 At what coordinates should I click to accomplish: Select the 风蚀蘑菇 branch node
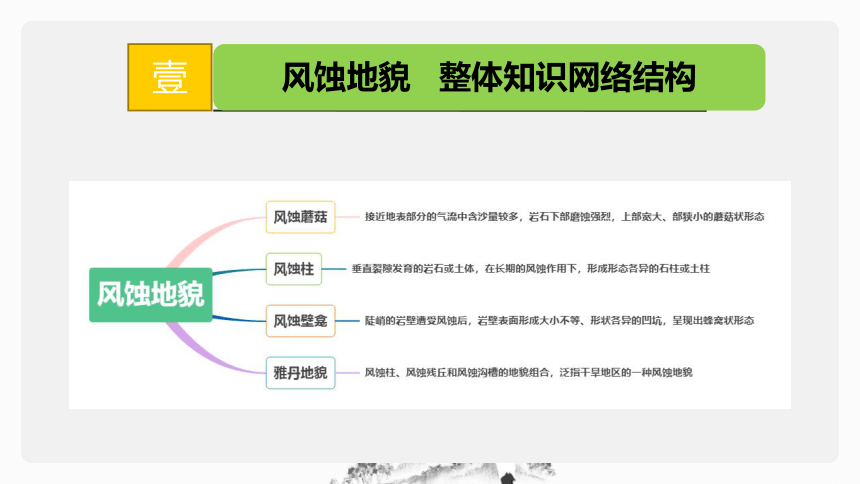pyautogui.click(x=301, y=217)
